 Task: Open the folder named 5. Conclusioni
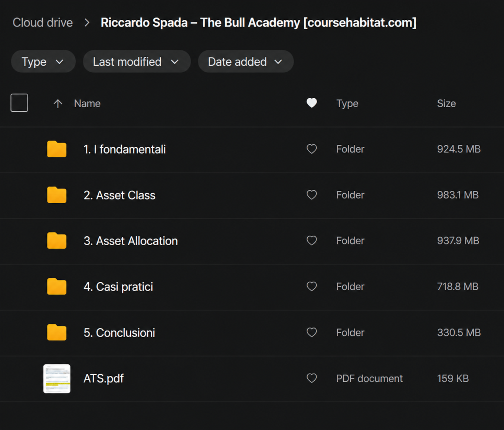coord(119,333)
